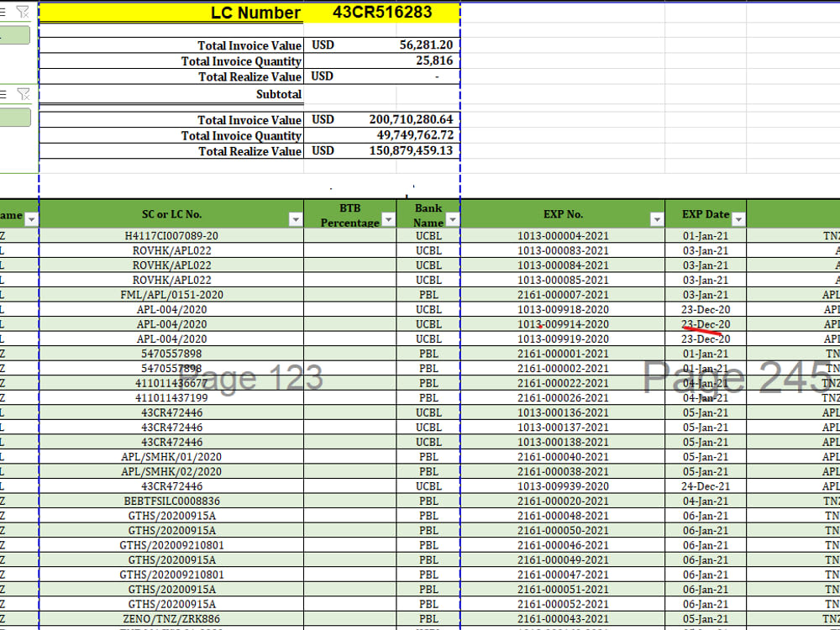Select EXP No. 2161-000022-2021
The width and height of the screenshot is (840, 630).
click(563, 383)
